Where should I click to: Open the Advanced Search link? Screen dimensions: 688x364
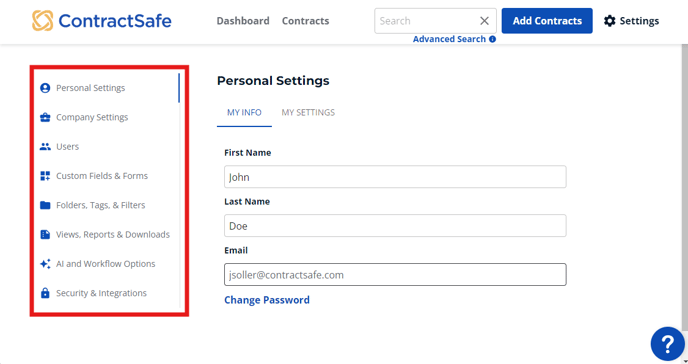click(x=449, y=39)
